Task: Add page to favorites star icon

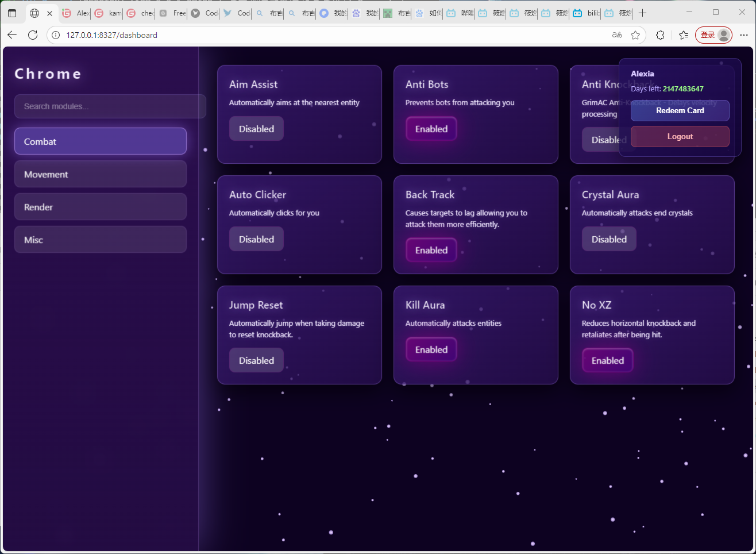Action: pos(635,35)
